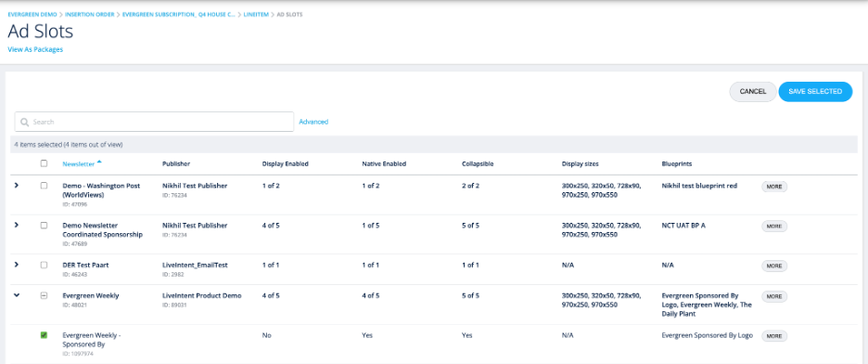Expand the DER Test Paart row
The height and width of the screenshot is (364, 868).
17,265
